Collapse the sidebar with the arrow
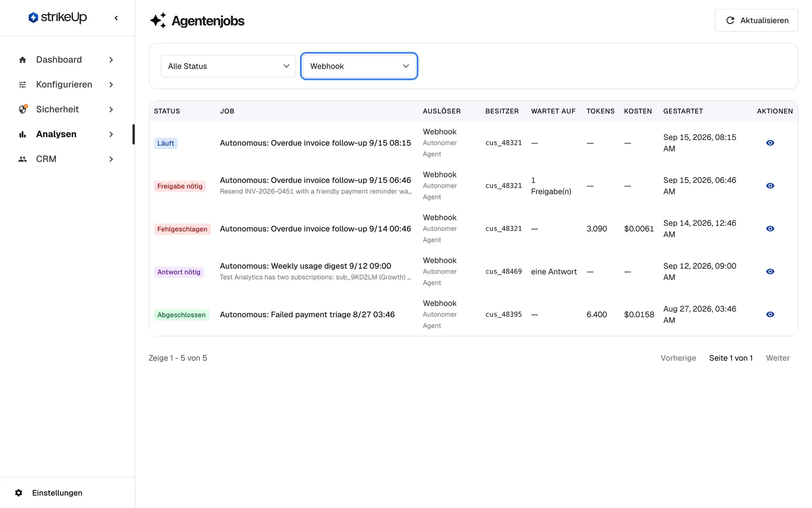The width and height of the screenshot is (812, 508). (x=116, y=18)
